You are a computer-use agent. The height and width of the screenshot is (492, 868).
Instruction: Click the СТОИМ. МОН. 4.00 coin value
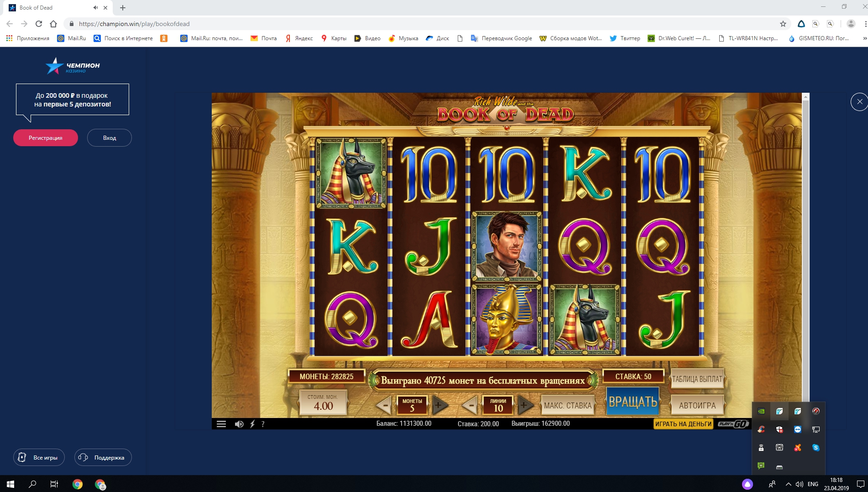pyautogui.click(x=323, y=402)
